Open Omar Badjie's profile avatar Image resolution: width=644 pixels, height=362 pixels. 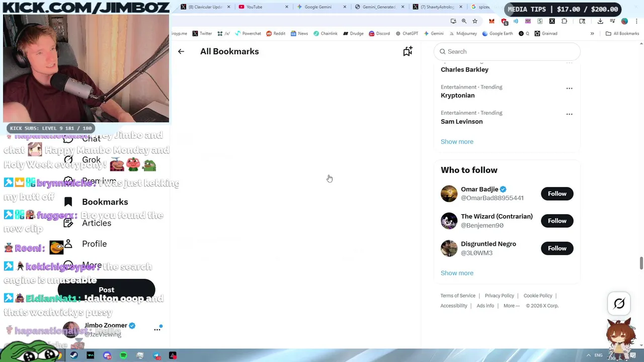tap(449, 194)
